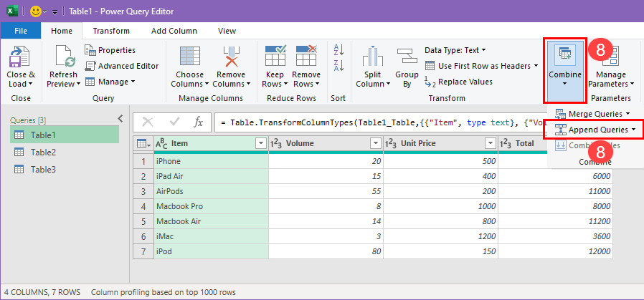Screen dimensions: 644x300
Task: Collapse the Queries pane with the chevron
Action: click(120, 118)
